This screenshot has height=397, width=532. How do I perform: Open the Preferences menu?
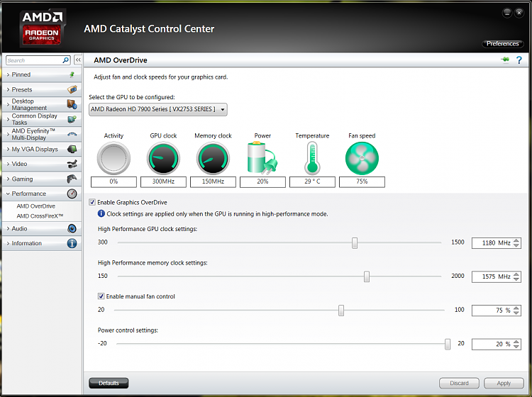pos(503,44)
